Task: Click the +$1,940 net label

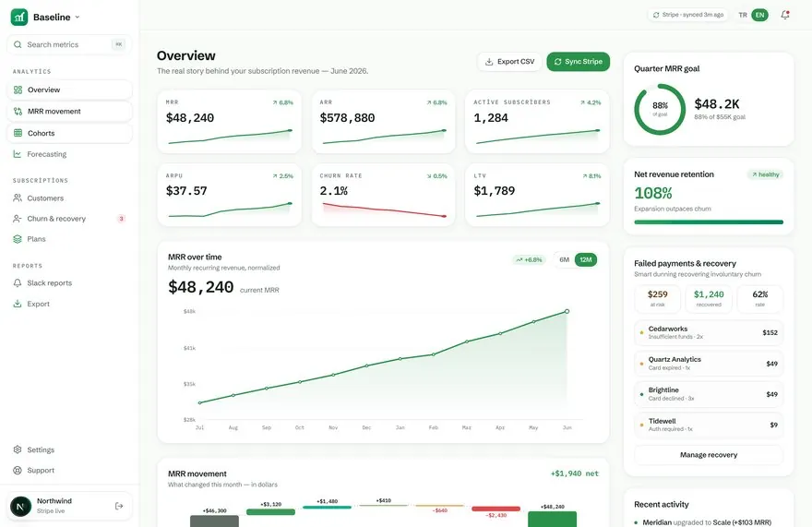Action: coord(574,473)
